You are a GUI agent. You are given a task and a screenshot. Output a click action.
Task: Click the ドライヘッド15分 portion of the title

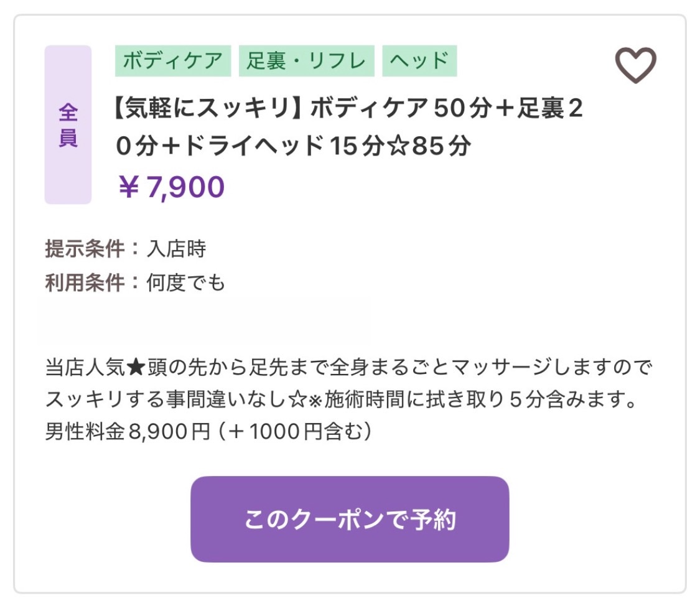pos(284,146)
